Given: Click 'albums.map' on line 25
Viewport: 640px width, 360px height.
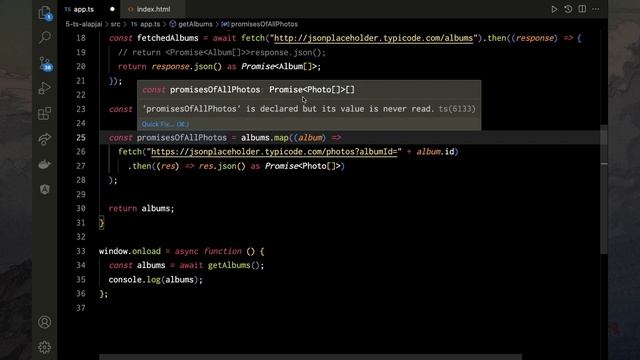Looking at the screenshot, I should 264,138.
